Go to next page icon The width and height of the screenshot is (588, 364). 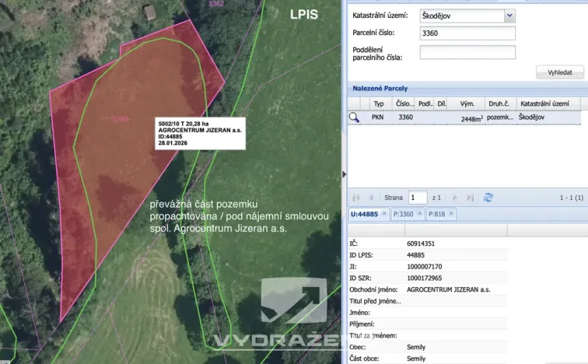coord(455,198)
